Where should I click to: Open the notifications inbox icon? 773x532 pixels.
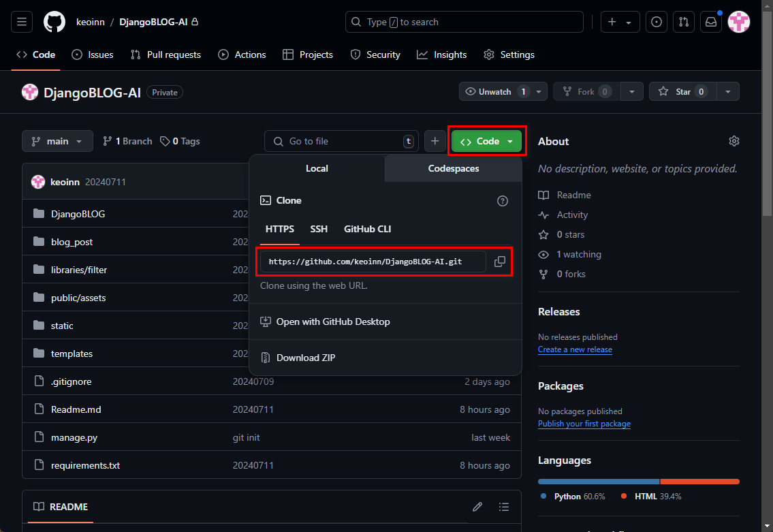click(711, 22)
